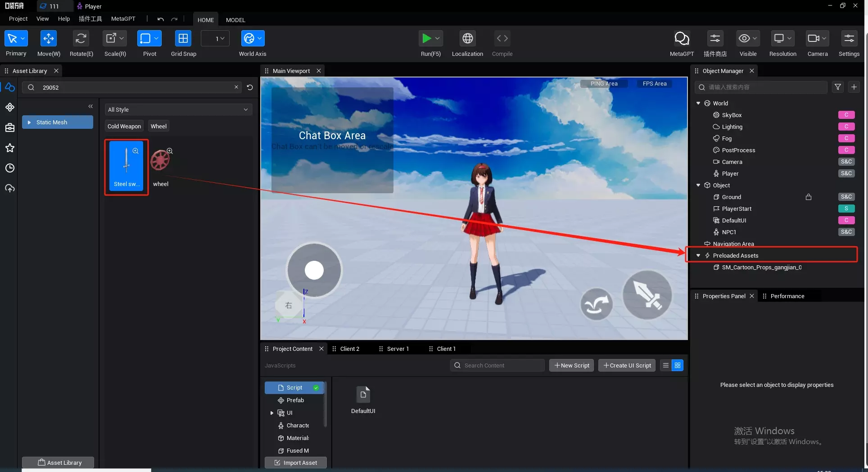
Task: Open favorites star in asset sidebar
Action: tap(10, 148)
